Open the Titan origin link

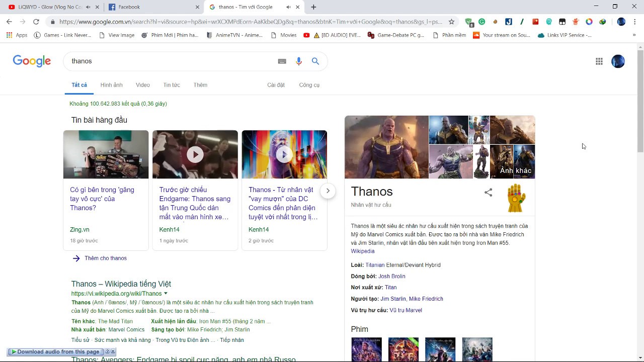pos(391,288)
